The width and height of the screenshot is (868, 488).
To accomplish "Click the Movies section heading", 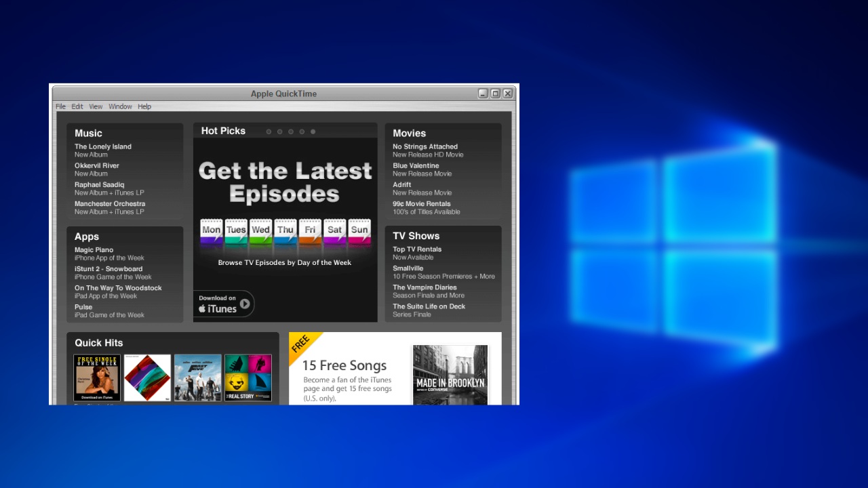I will coord(409,133).
